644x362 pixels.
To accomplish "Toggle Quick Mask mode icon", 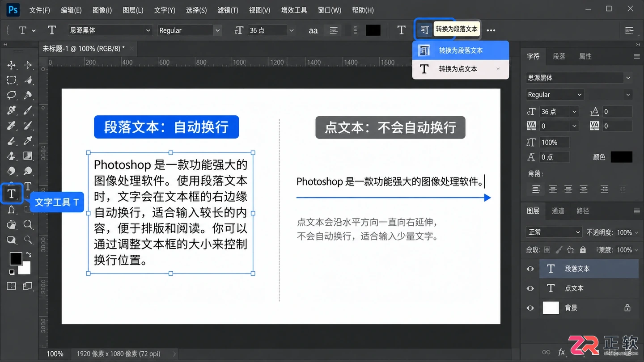I will [12, 286].
